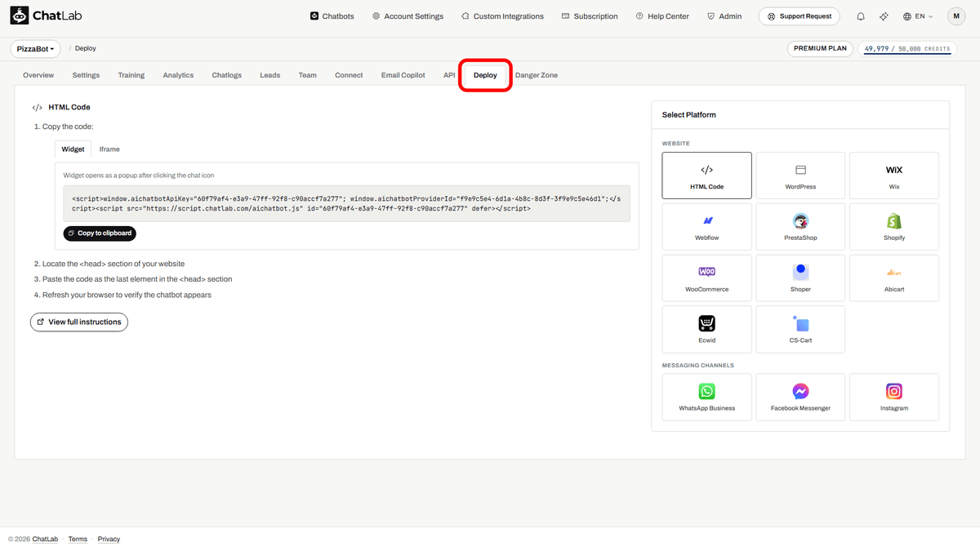Switch to the Iframe code tab
This screenshot has width=980, height=551.
[x=109, y=149]
